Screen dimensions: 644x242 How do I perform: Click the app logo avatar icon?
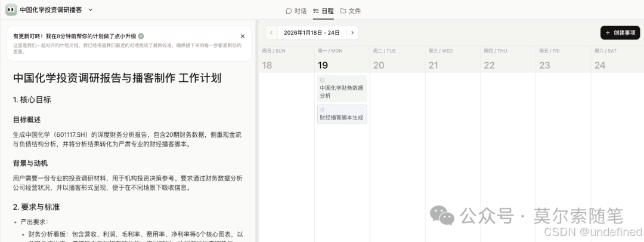[11, 10]
